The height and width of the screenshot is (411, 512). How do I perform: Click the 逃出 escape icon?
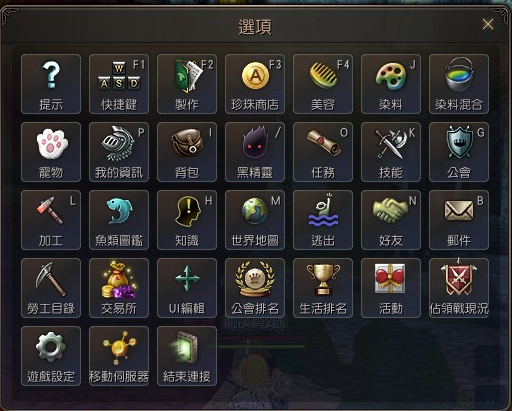[323, 220]
